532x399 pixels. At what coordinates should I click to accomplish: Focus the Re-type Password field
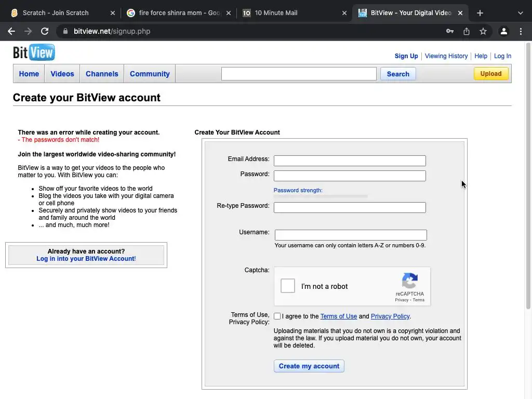coord(350,207)
